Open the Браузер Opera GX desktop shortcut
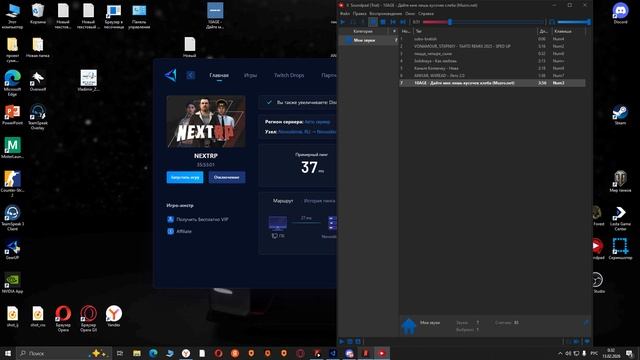The image size is (640, 360). 88,318
